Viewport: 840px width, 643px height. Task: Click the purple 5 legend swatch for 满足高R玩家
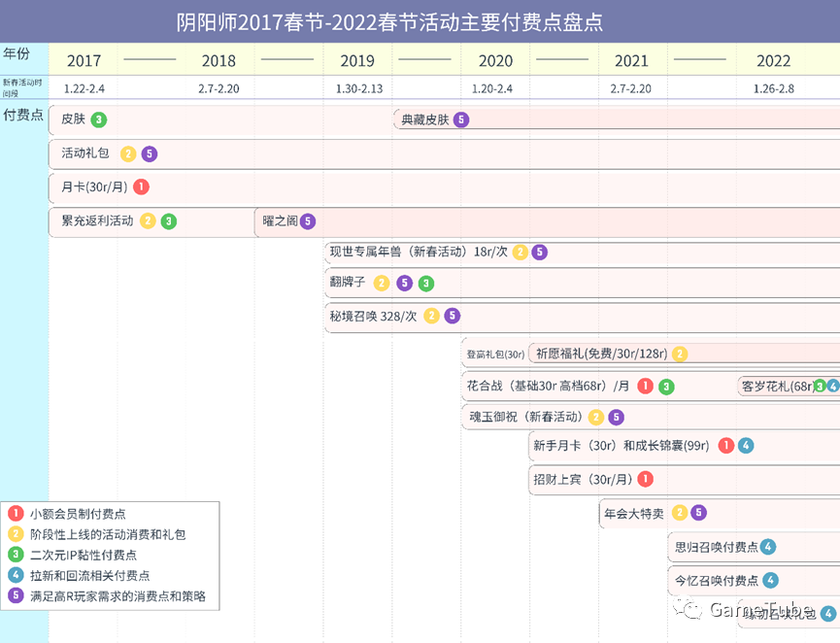[x=17, y=595]
